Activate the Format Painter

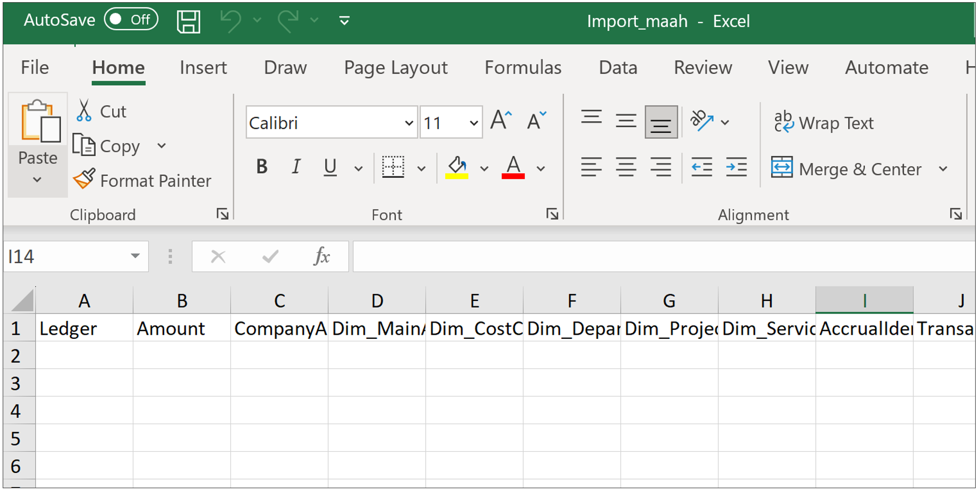coord(142,180)
